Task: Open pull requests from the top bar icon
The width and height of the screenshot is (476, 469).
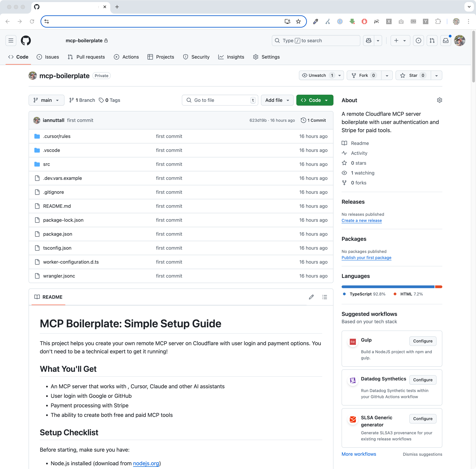Action: pyautogui.click(x=432, y=40)
